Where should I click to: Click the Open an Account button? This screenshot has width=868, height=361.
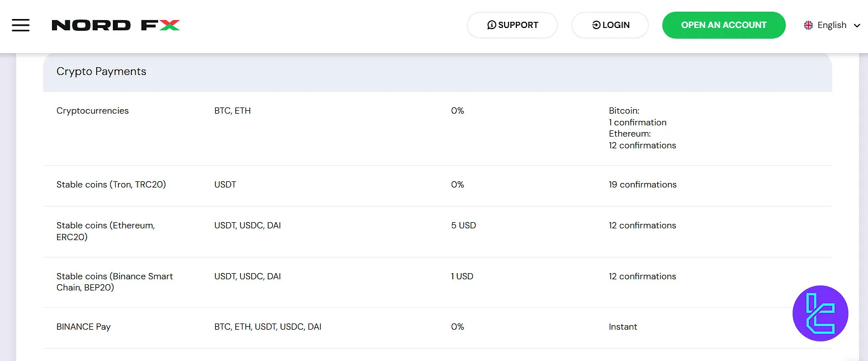coord(724,25)
